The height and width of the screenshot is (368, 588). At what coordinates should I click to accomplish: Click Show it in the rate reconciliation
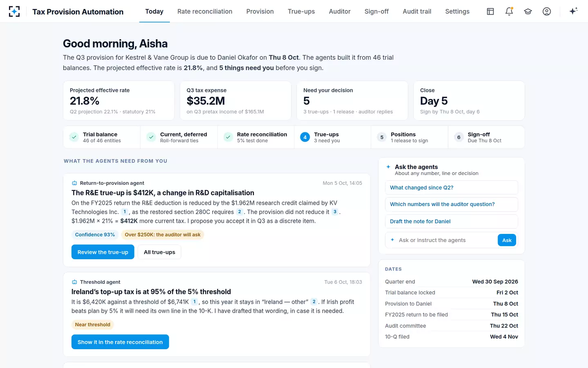(120, 342)
